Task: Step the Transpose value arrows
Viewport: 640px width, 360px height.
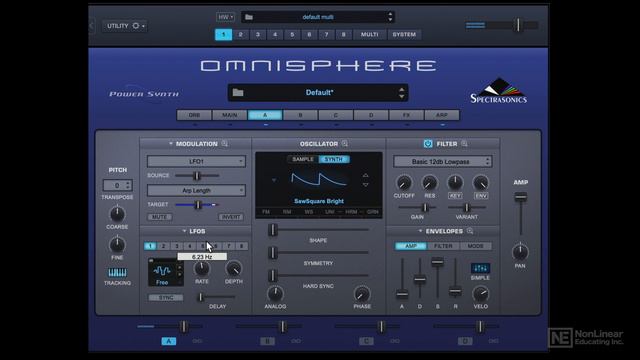Action: coord(128,185)
